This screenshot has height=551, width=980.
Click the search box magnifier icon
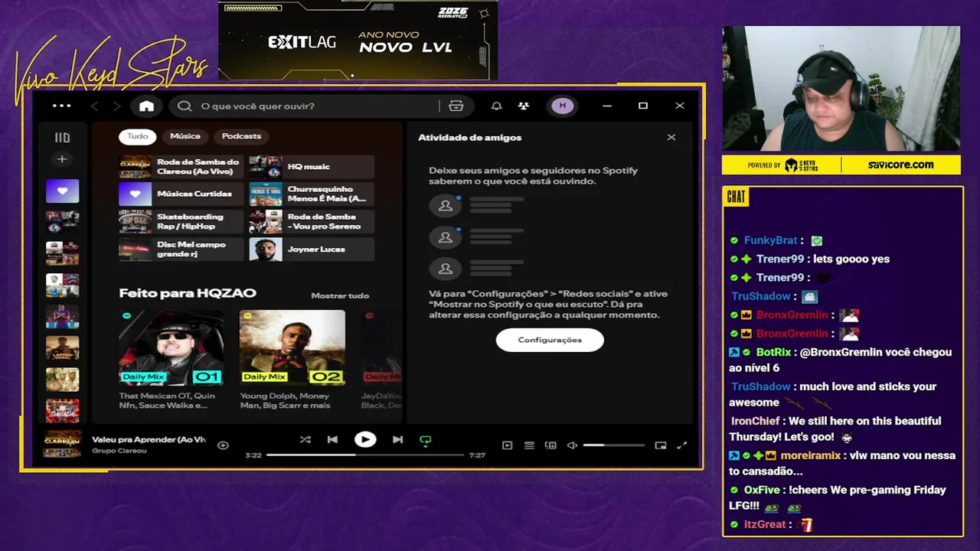click(185, 106)
